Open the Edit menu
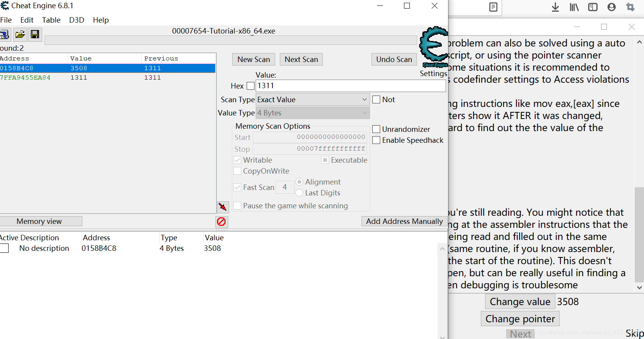 [27, 20]
